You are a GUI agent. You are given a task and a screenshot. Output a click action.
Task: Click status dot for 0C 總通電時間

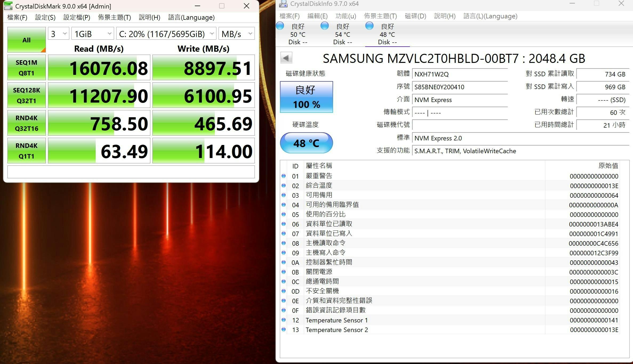click(284, 281)
